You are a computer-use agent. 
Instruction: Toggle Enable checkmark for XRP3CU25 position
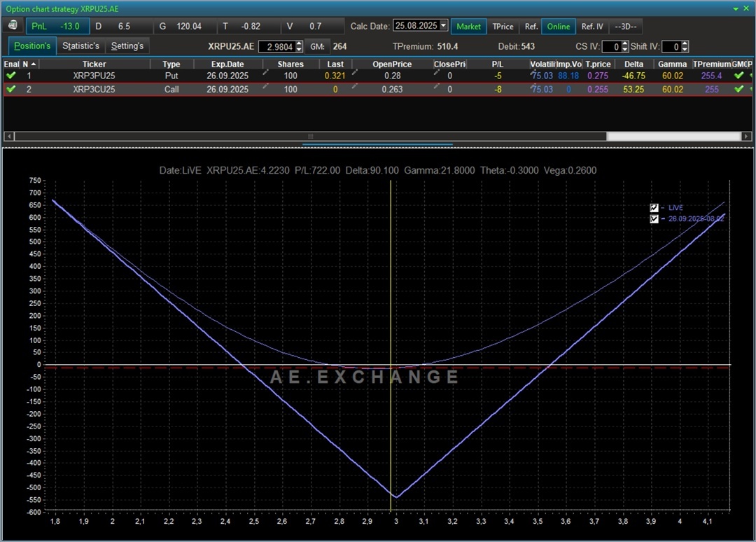[x=10, y=89]
